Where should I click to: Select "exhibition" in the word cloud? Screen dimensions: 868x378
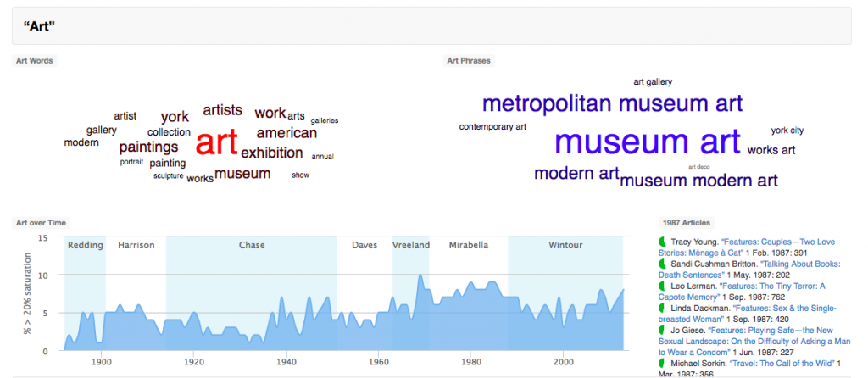click(x=271, y=153)
